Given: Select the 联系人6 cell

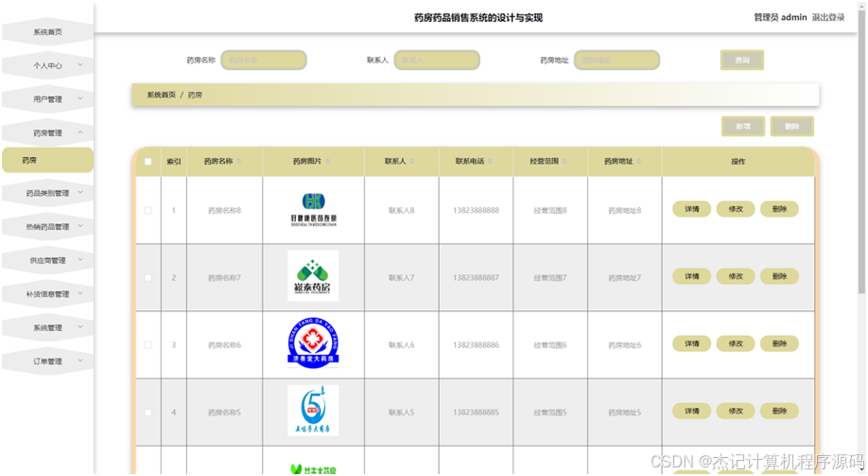Looking at the screenshot, I should point(401,345).
